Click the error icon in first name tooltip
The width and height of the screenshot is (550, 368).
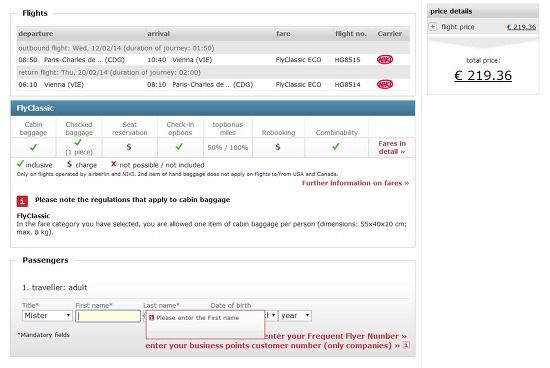(x=152, y=317)
